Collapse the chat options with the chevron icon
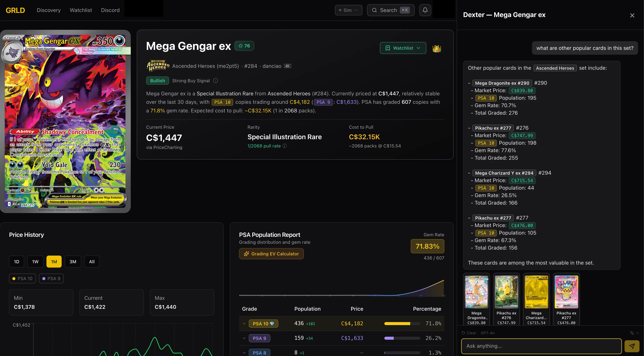Viewport: 644px width, 356px height. (x=638, y=333)
